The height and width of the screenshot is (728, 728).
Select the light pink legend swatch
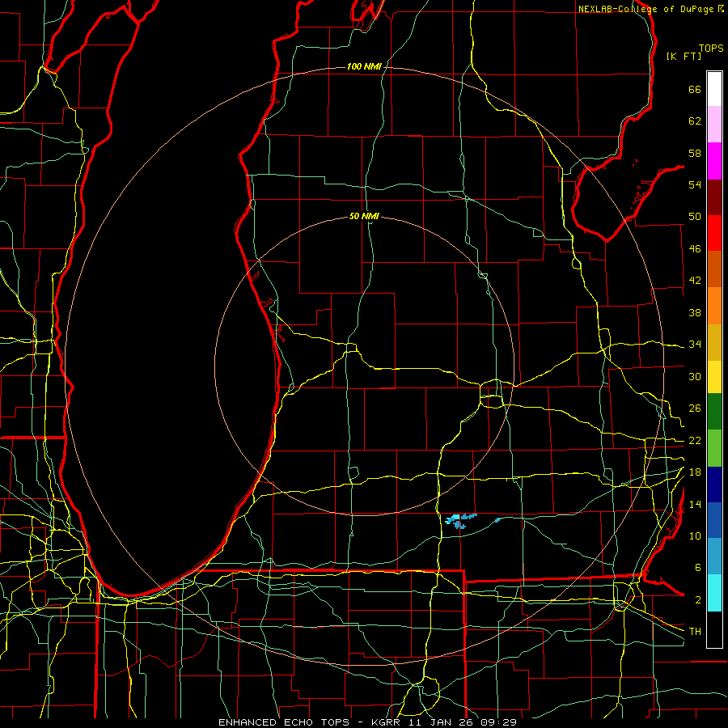tap(714, 124)
